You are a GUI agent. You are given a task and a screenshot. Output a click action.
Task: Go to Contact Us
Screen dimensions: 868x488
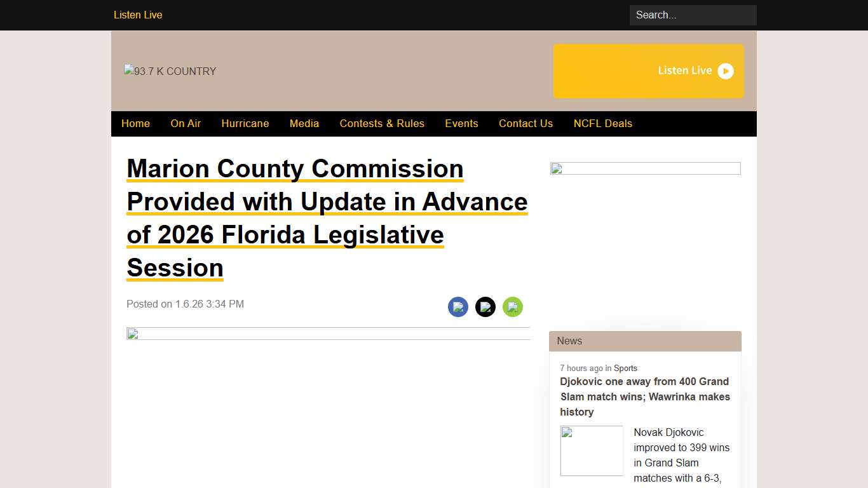(x=526, y=123)
